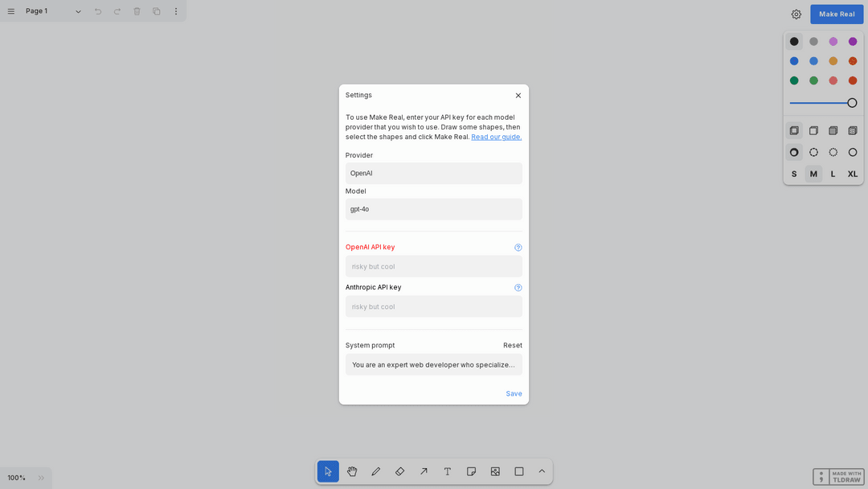
Task: Save the settings
Action: click(514, 394)
